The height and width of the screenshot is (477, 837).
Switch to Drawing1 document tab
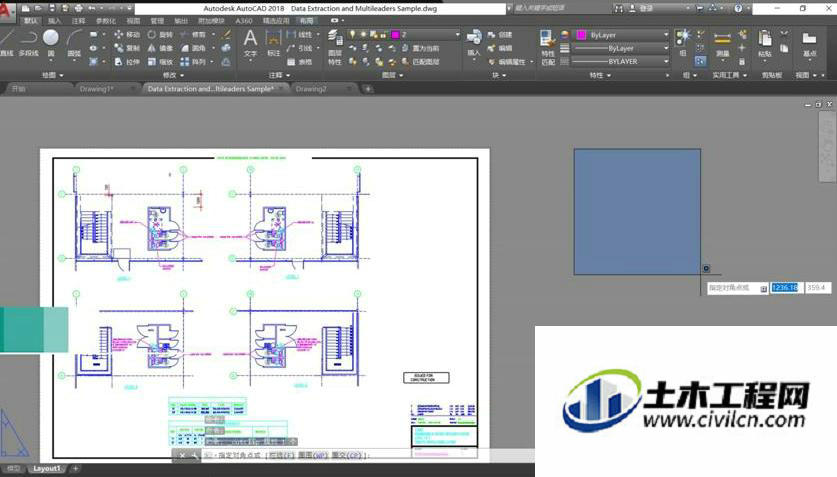(x=97, y=89)
